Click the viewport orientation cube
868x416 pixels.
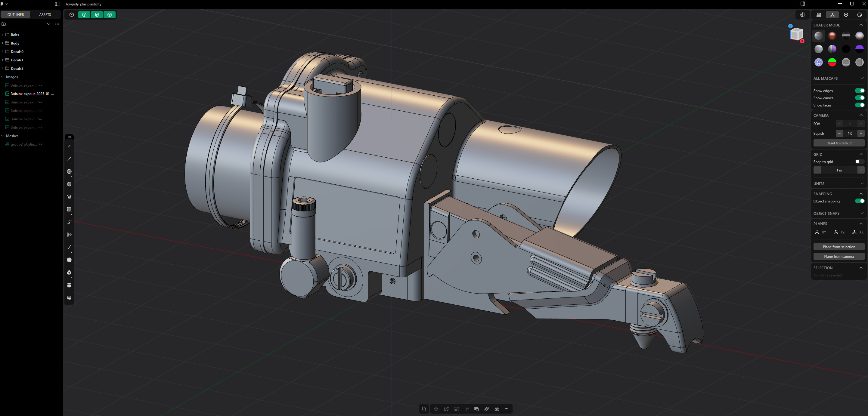(796, 34)
